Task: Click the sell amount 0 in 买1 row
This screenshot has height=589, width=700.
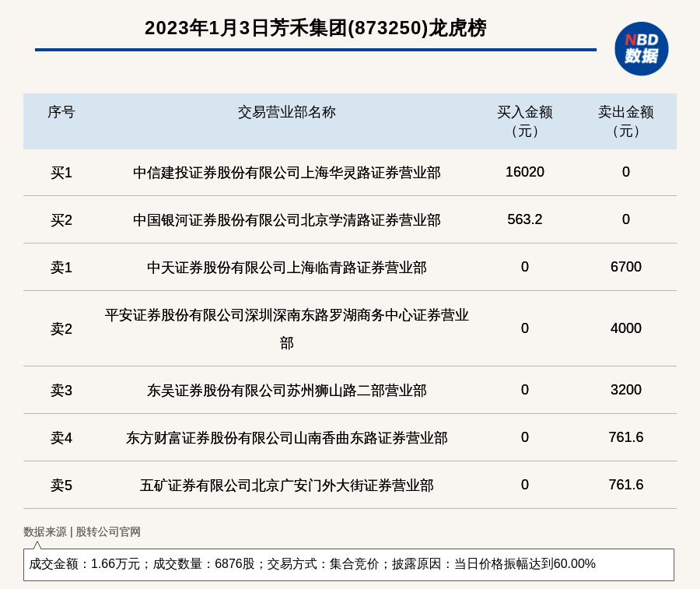Action: coord(626,172)
